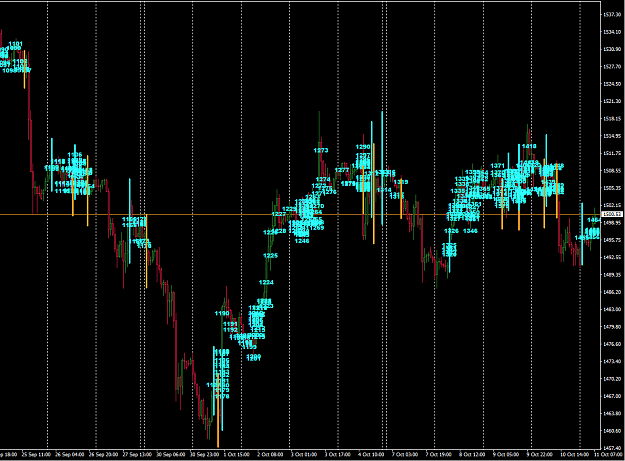Select trade marker 1273 on chart
625x461 pixels.
(x=321, y=150)
